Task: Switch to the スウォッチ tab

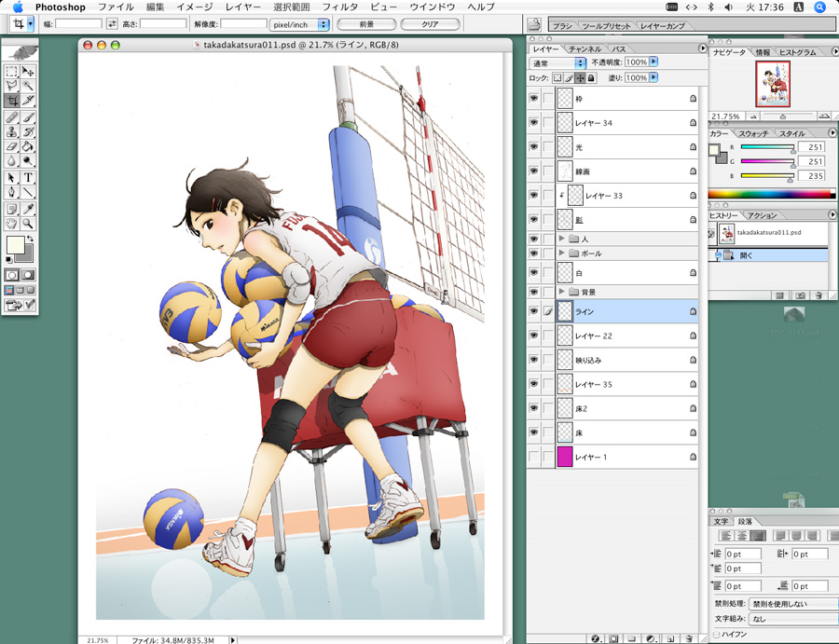Action: pyautogui.click(x=753, y=133)
